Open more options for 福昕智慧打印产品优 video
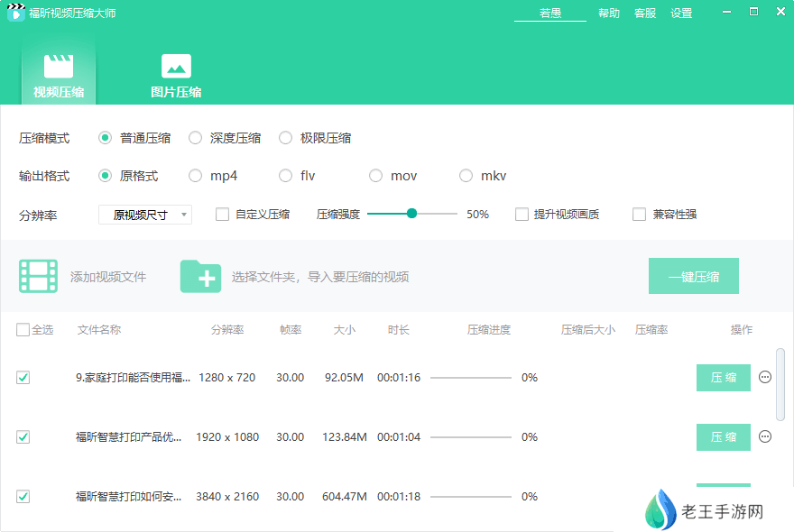The width and height of the screenshot is (794, 532). click(765, 437)
